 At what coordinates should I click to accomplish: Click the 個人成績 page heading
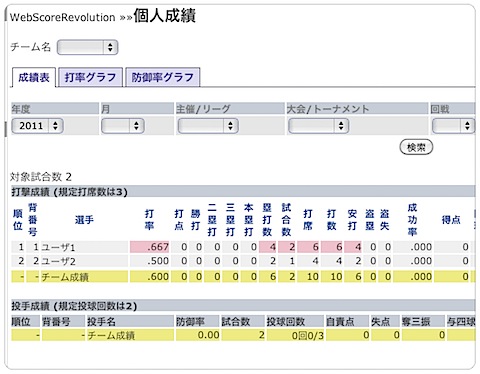pos(165,16)
